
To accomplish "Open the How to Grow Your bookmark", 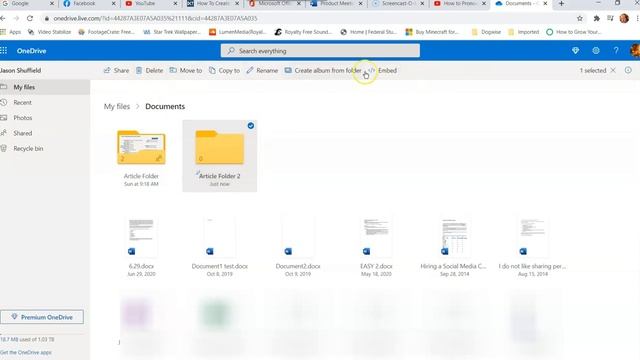I will coord(573,32).
